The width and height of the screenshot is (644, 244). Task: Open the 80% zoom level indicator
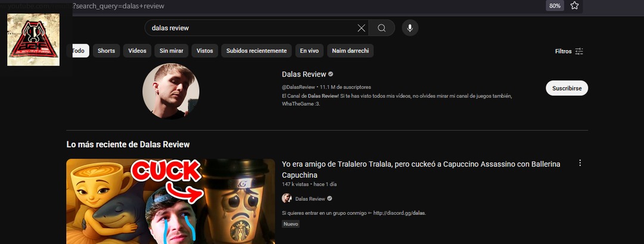pos(555,6)
